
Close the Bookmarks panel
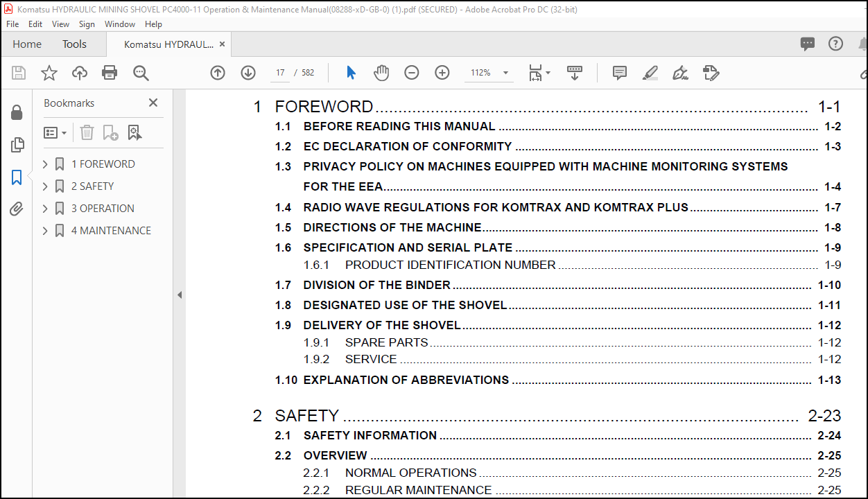153,103
